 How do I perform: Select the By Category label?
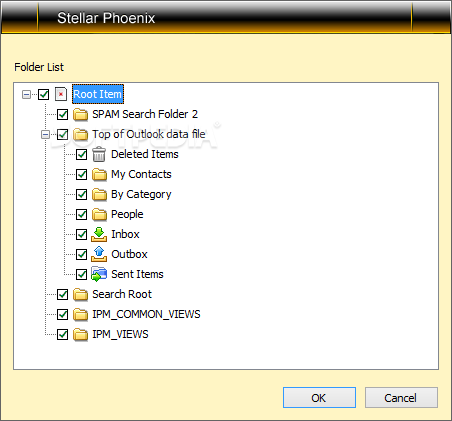(x=141, y=194)
